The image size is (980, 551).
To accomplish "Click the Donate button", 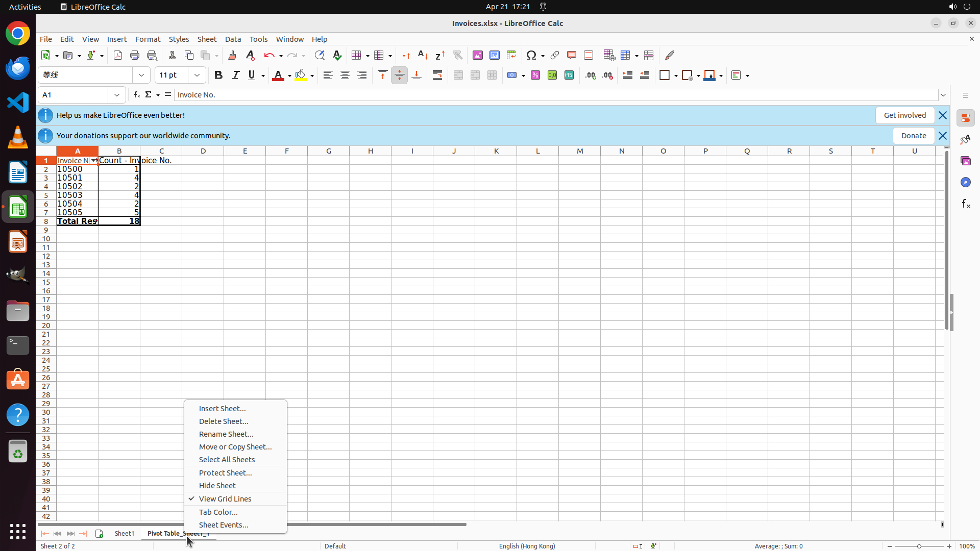I will pyautogui.click(x=913, y=136).
